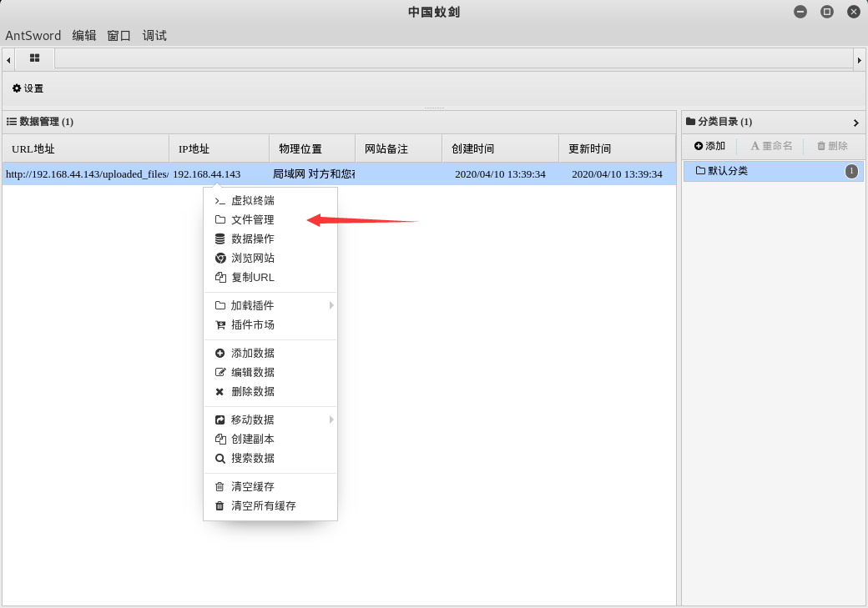Click 清空缓存 clear cache
The height and width of the screenshot is (608, 868).
pyautogui.click(x=270, y=487)
